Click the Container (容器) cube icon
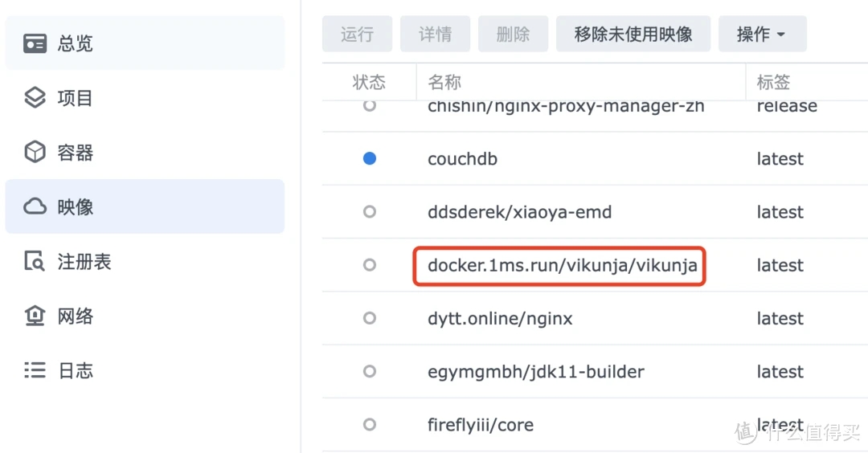This screenshot has height=453, width=868. pyautogui.click(x=35, y=152)
